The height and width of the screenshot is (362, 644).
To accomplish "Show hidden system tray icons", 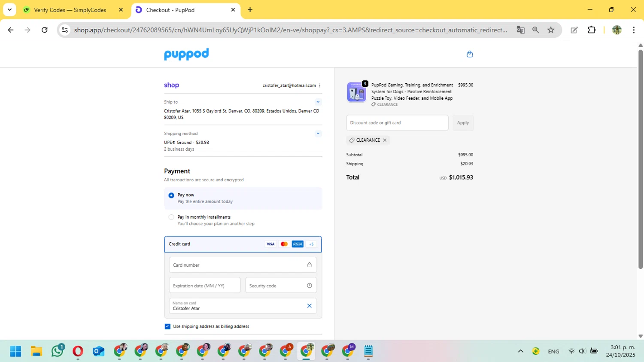I will point(520,351).
